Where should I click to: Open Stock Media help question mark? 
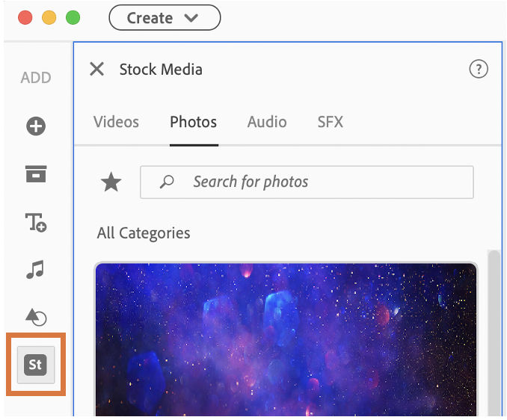click(478, 70)
